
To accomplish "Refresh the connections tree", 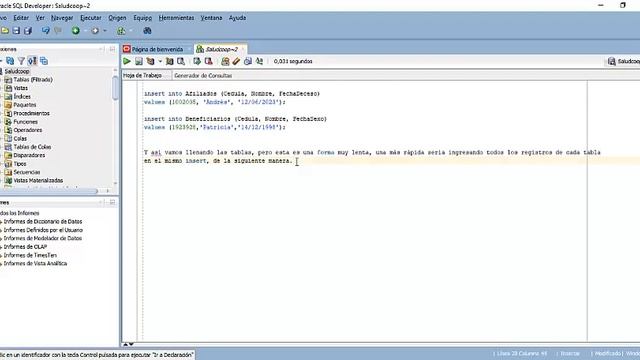I will click(x=10, y=61).
